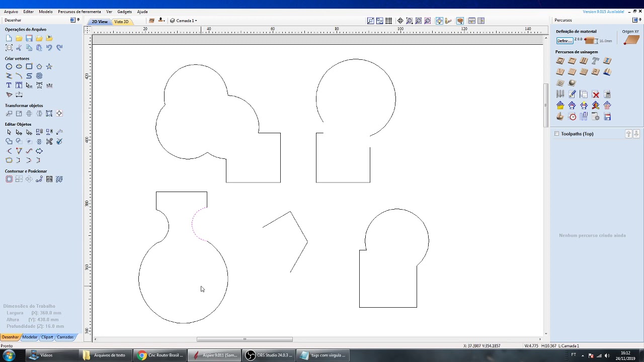This screenshot has width=644, height=362.
Task: Click the undo arrow icon
Action: pyautogui.click(x=49, y=48)
